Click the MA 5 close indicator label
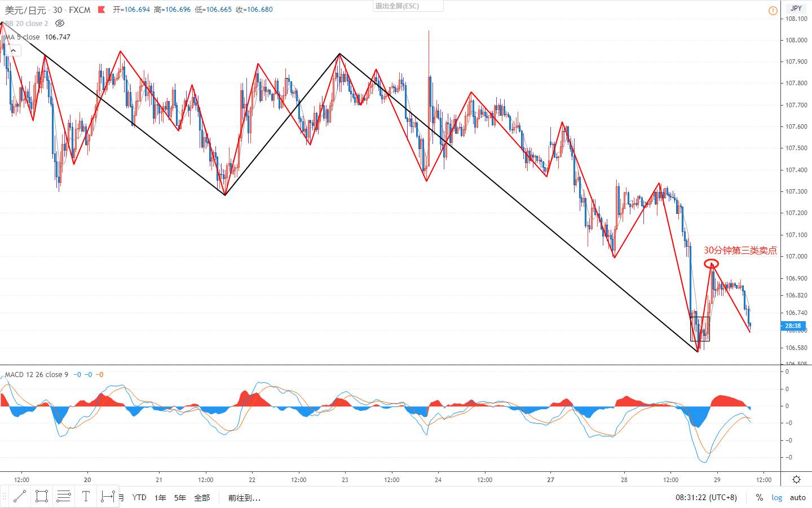Image resolution: width=812 pixels, height=508 pixels. (x=22, y=37)
